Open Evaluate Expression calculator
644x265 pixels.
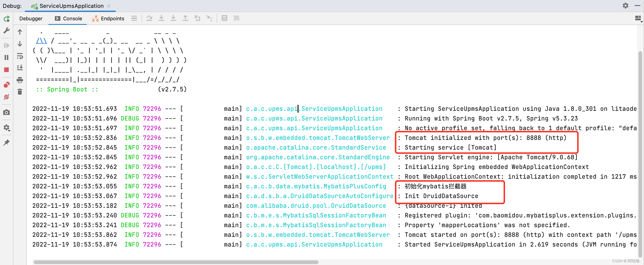click(225, 18)
